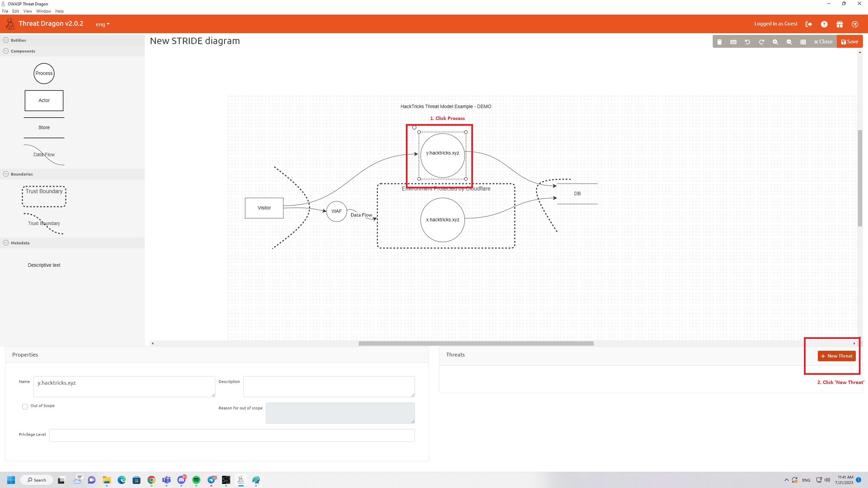Collapse the Components section
The width and height of the screenshot is (868, 488).
coord(6,51)
